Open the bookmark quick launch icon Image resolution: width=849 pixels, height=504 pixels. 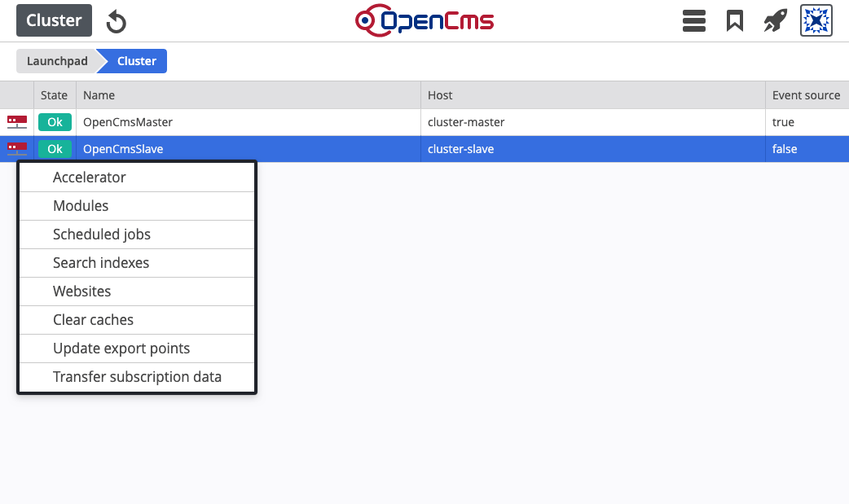coord(735,21)
